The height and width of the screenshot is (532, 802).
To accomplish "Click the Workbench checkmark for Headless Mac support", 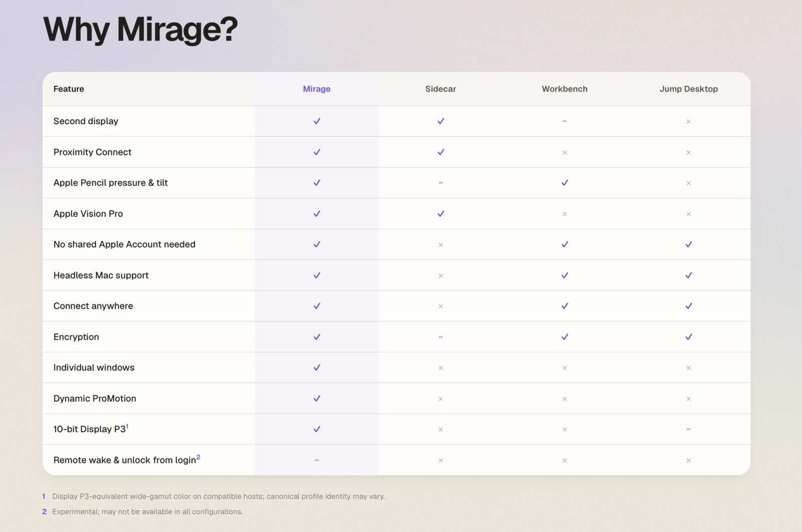I will click(564, 276).
